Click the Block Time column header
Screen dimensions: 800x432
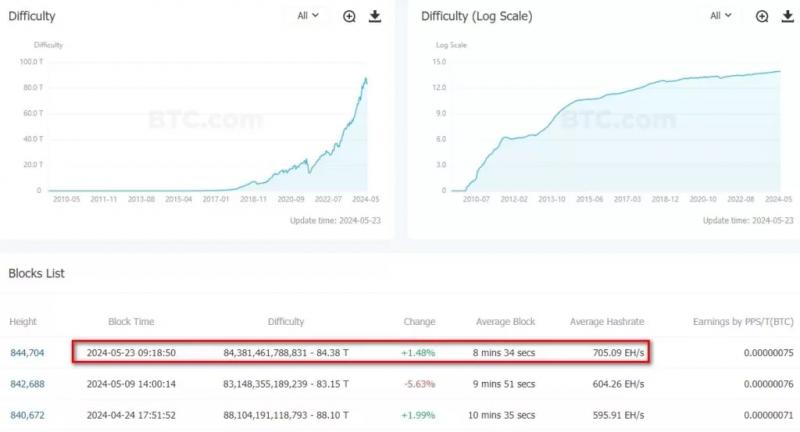pyautogui.click(x=131, y=321)
